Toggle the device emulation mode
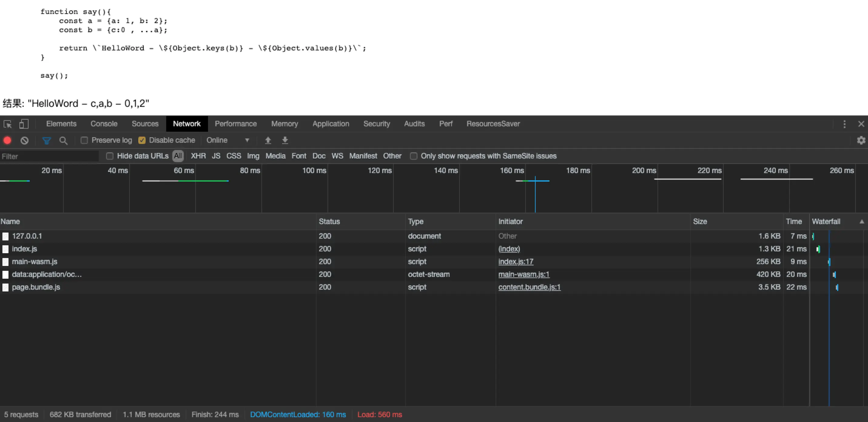The image size is (868, 422). click(x=24, y=124)
